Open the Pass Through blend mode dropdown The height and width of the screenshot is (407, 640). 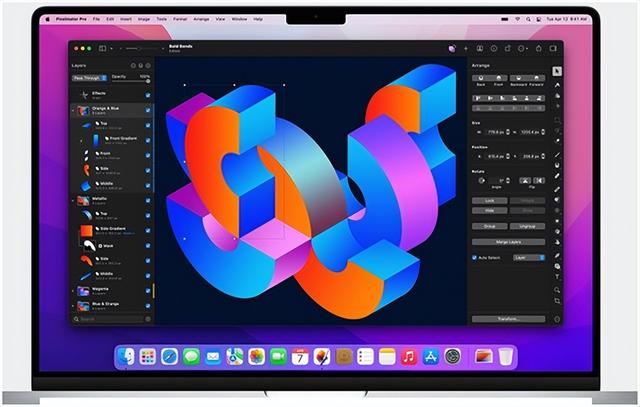click(89, 78)
